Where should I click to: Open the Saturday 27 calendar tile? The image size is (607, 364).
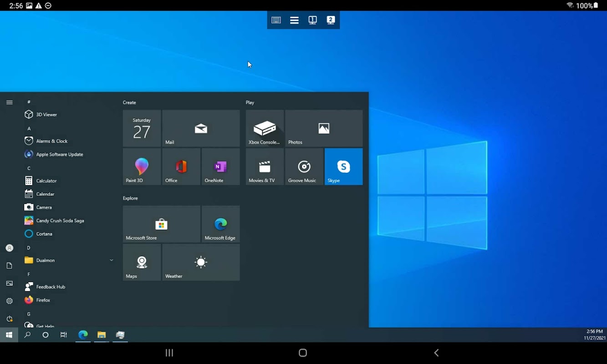point(142,128)
